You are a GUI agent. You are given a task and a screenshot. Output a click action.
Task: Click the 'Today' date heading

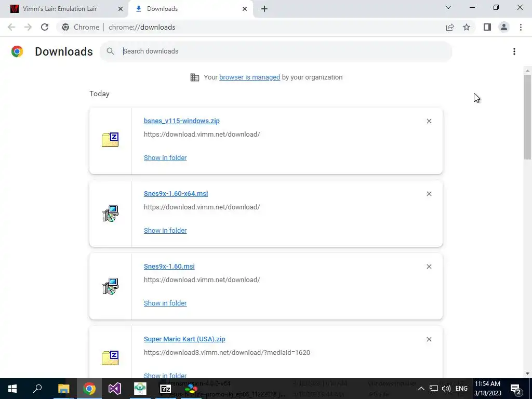tap(99, 94)
